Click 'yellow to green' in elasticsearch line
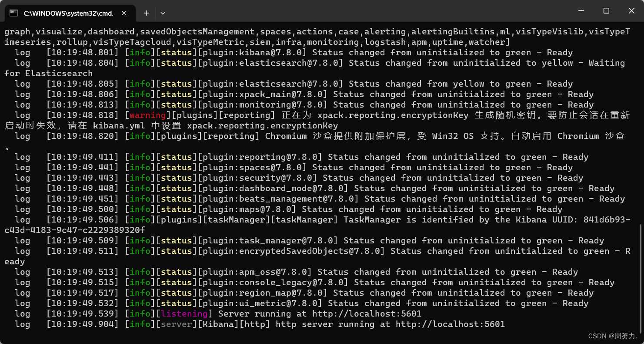This screenshot has width=644, height=344. 492,84
